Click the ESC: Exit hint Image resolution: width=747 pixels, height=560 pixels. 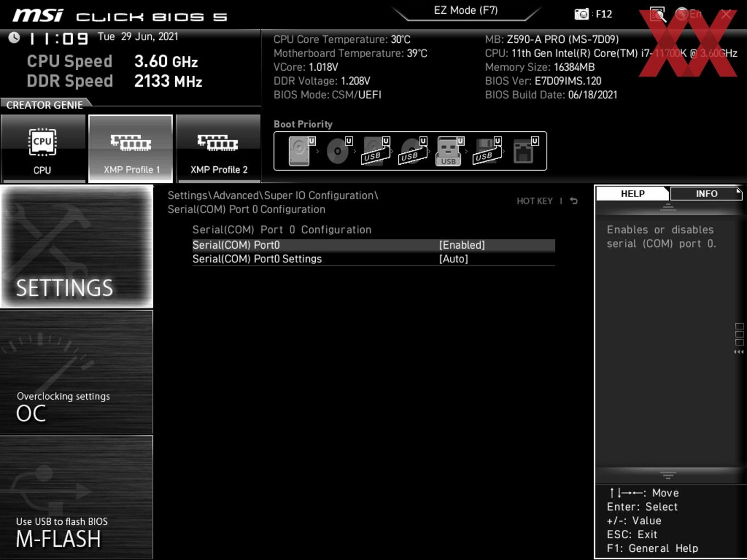632,534
